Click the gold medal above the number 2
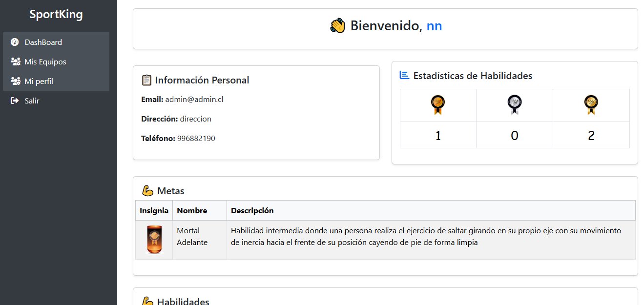Viewport: 644px width, 305px height. pyautogui.click(x=591, y=104)
